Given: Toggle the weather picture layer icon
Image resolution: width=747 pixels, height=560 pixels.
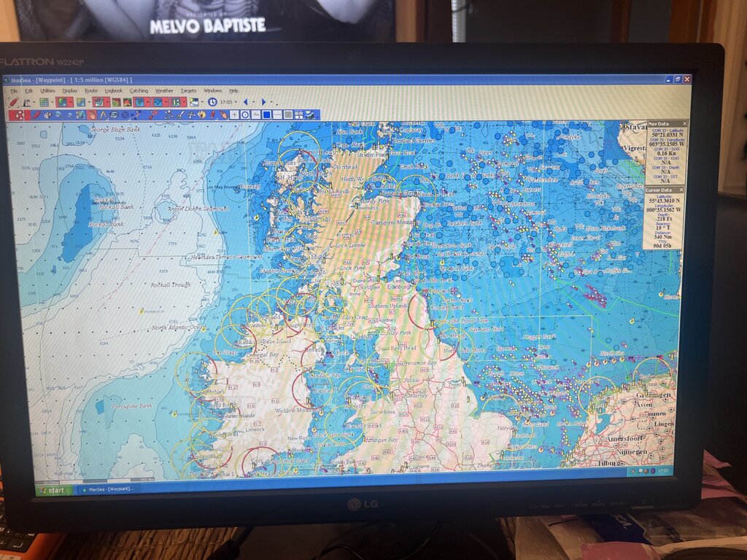Looking at the screenshot, I should point(194,102).
